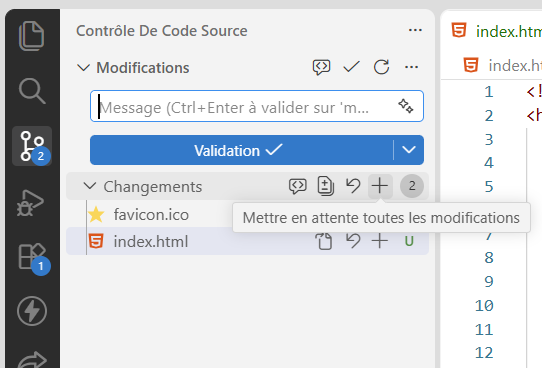Click the U status on index.html row
Image resolution: width=542 pixels, height=368 pixels.
click(409, 241)
